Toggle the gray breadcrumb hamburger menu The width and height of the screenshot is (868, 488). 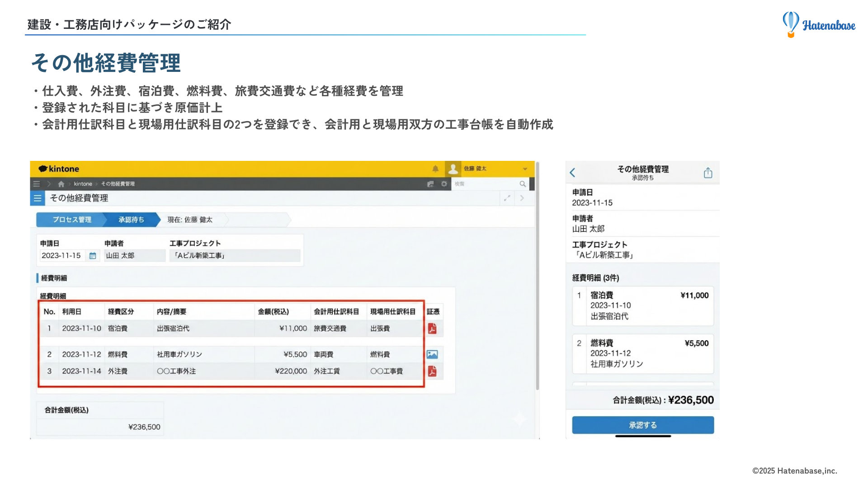[x=36, y=183]
